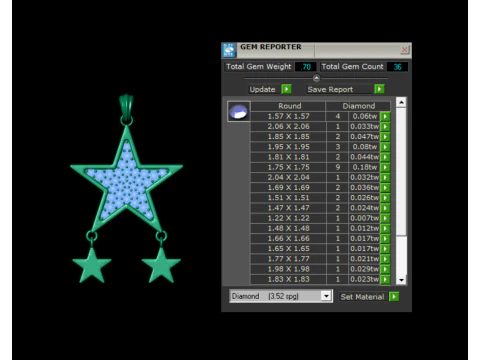Click green arrow on 1.77 X 1.77 row

click(385, 259)
